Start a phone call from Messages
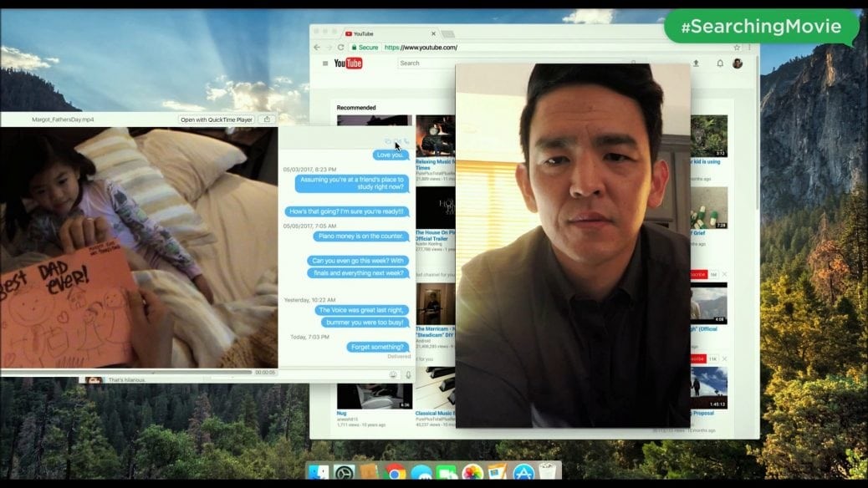Screen dimensions: 868x488 point(406,141)
